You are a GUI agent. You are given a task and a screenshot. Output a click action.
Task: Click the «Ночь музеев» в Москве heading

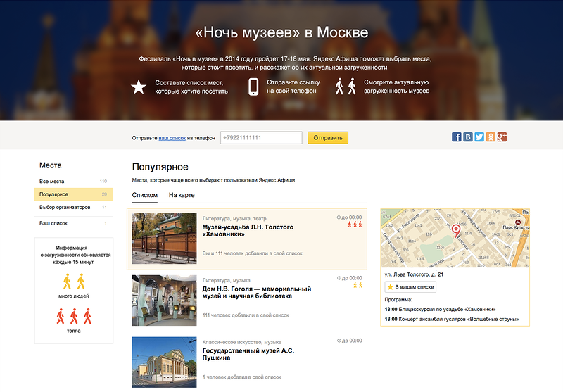(x=281, y=32)
